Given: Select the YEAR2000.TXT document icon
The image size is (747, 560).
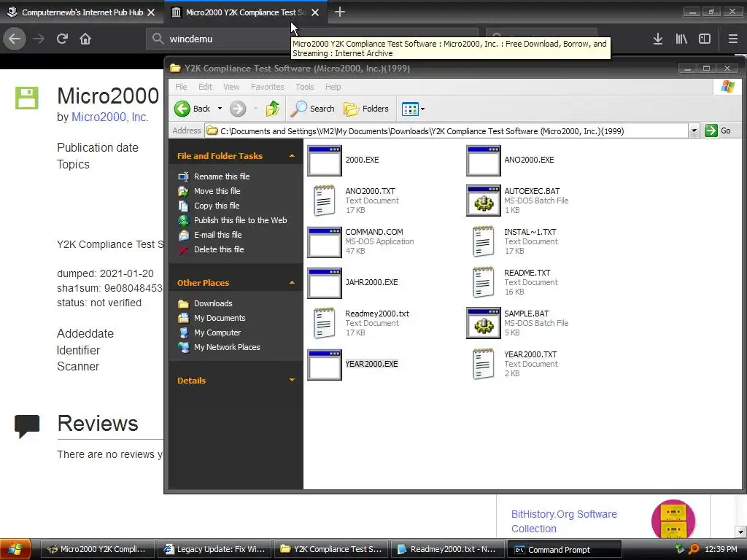Looking at the screenshot, I should (484, 365).
